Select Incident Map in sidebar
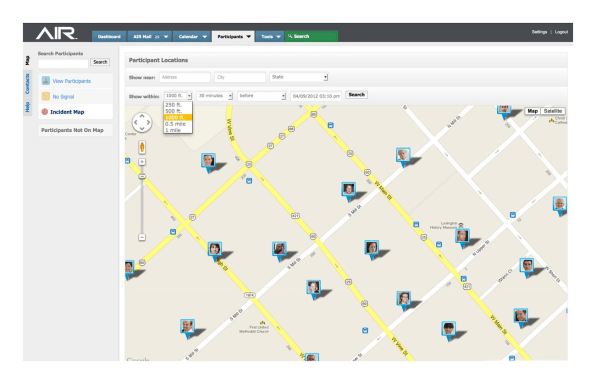 coord(67,112)
